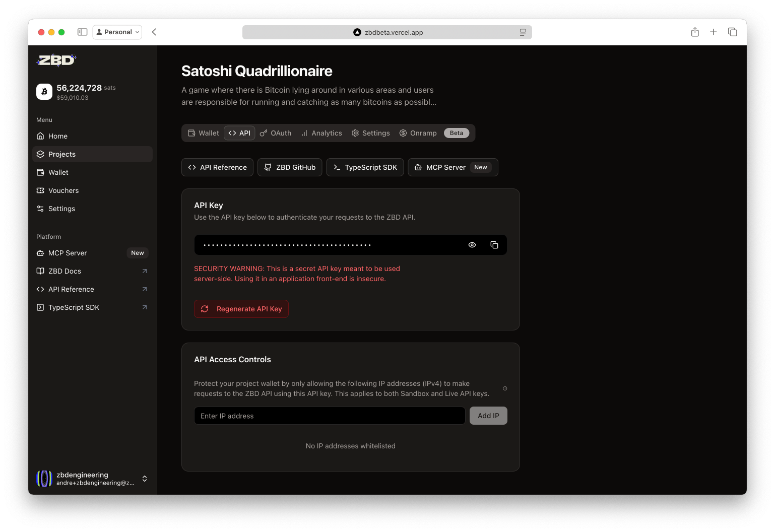Image resolution: width=775 pixels, height=532 pixels.
Task: Open ZBD Docs external link
Action: [92, 271]
